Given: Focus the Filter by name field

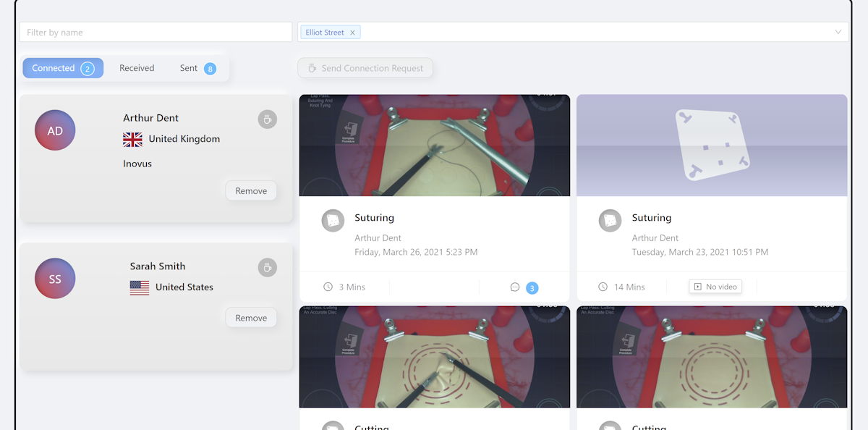Looking at the screenshot, I should click(x=156, y=33).
